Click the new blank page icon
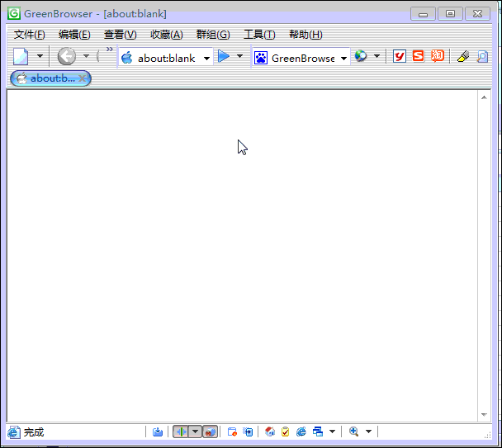Image resolution: width=502 pixels, height=448 pixels. (21, 56)
